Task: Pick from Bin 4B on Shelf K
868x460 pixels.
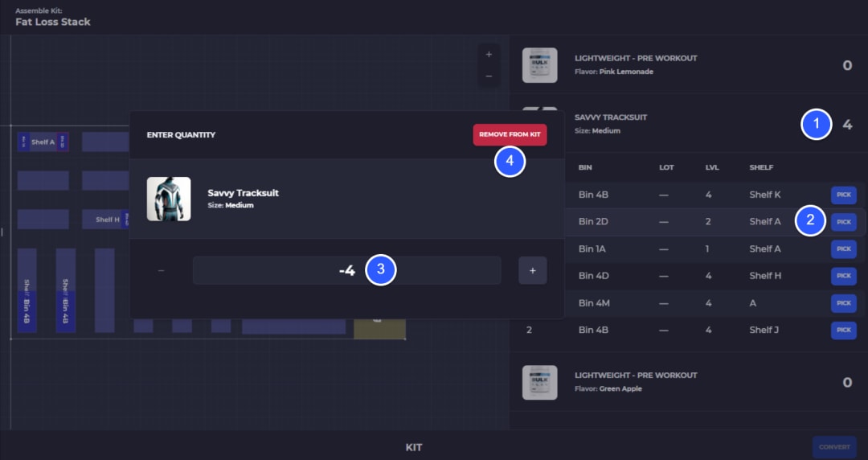Action: [x=844, y=195]
